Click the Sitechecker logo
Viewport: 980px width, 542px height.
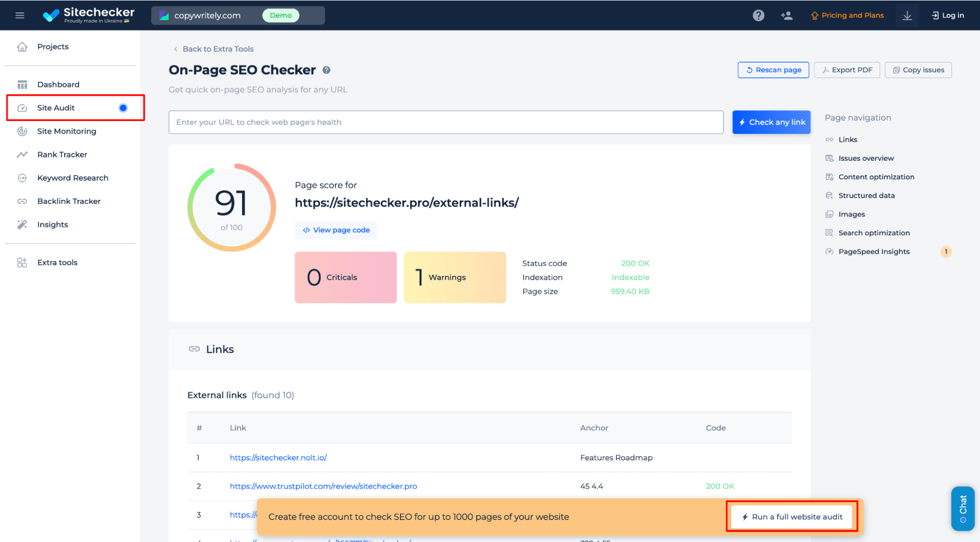pyautogui.click(x=89, y=15)
